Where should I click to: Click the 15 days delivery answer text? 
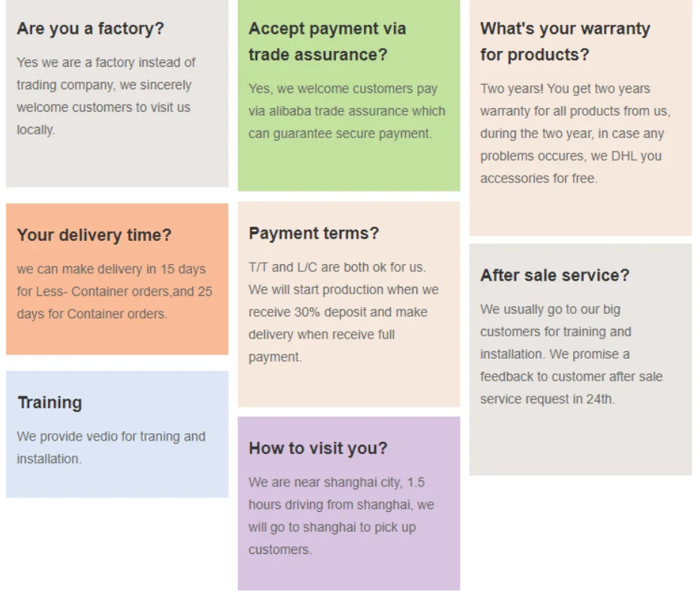coord(115,291)
